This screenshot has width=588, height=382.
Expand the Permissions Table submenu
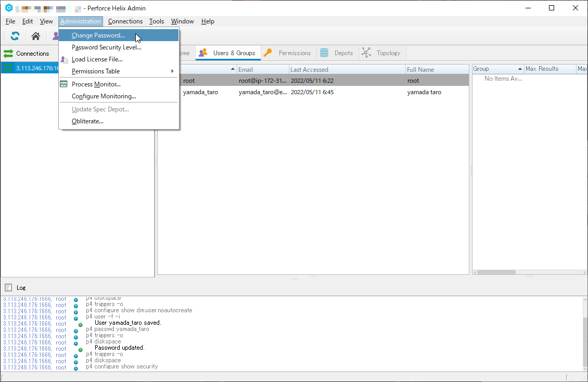pos(96,71)
